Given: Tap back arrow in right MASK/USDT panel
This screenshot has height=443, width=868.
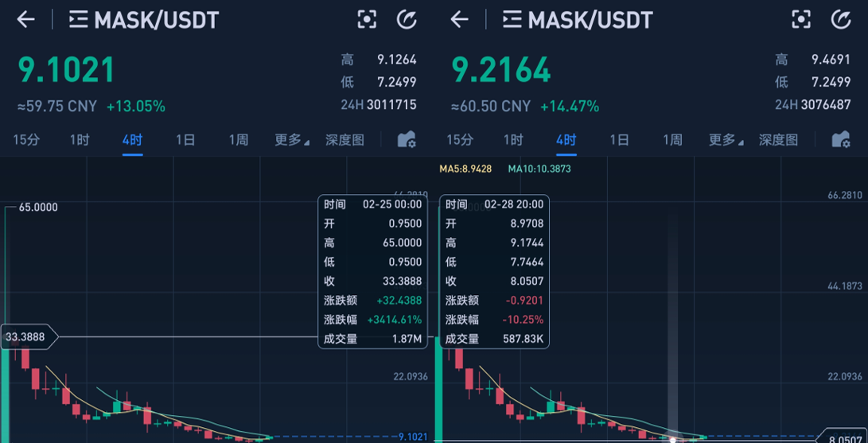Looking at the screenshot, I should click(x=460, y=20).
